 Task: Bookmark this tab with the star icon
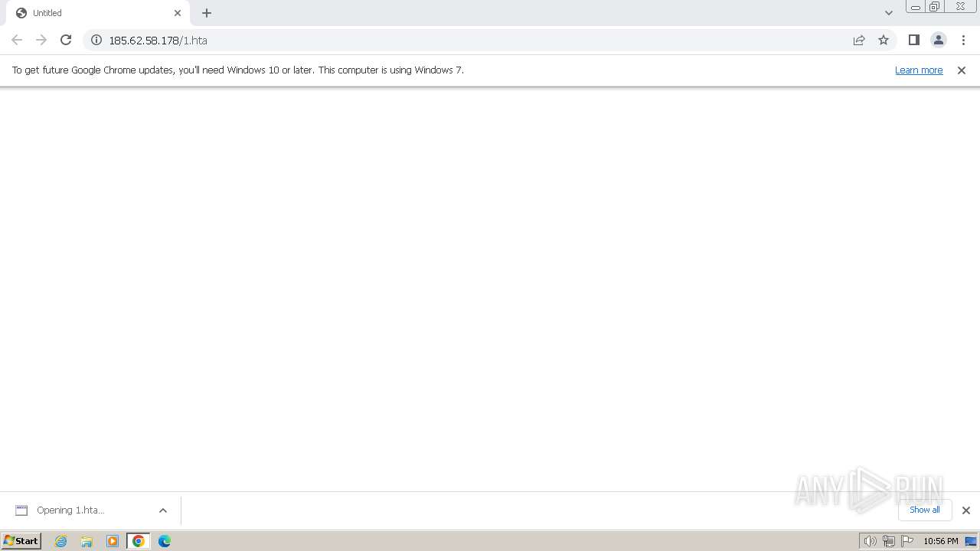click(x=884, y=40)
